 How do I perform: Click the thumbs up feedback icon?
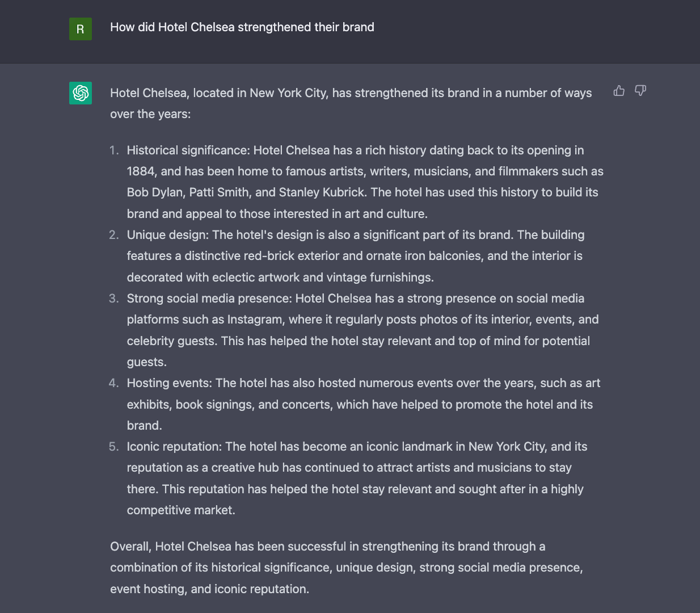[x=619, y=91]
